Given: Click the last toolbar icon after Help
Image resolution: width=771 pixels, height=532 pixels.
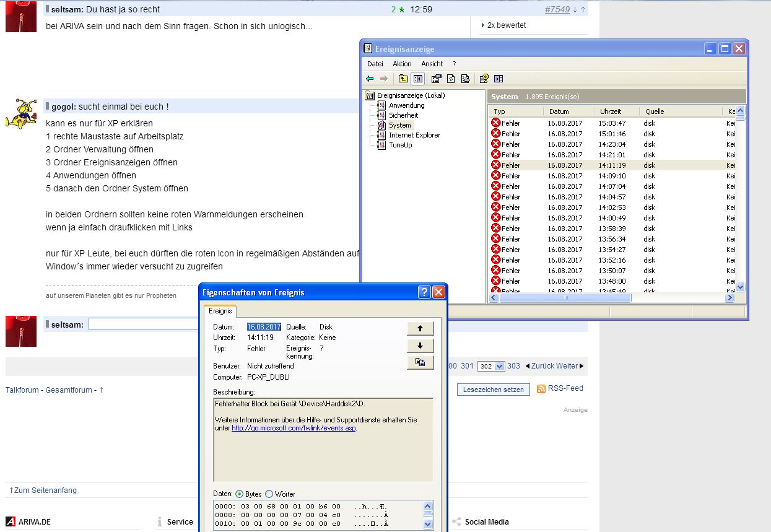Looking at the screenshot, I should [499, 79].
